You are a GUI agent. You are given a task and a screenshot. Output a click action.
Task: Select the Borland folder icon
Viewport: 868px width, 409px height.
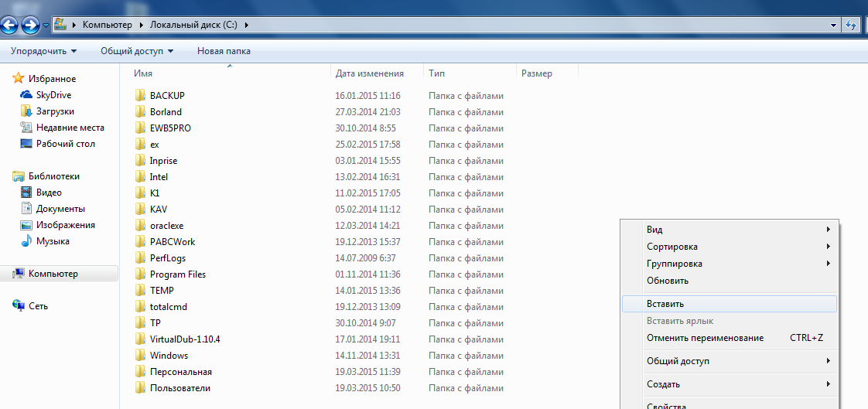point(140,112)
